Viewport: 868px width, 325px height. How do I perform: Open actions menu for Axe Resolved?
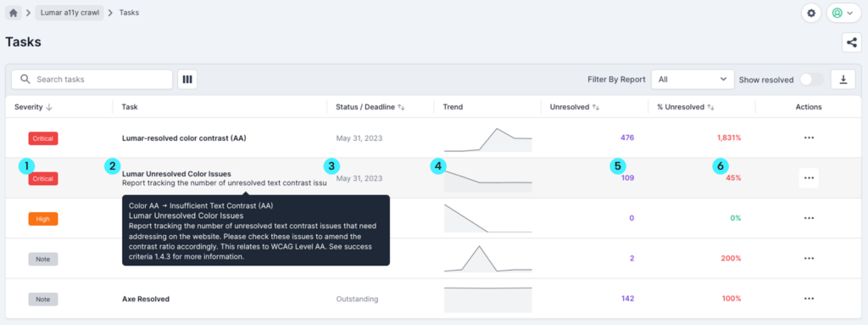coord(809,299)
